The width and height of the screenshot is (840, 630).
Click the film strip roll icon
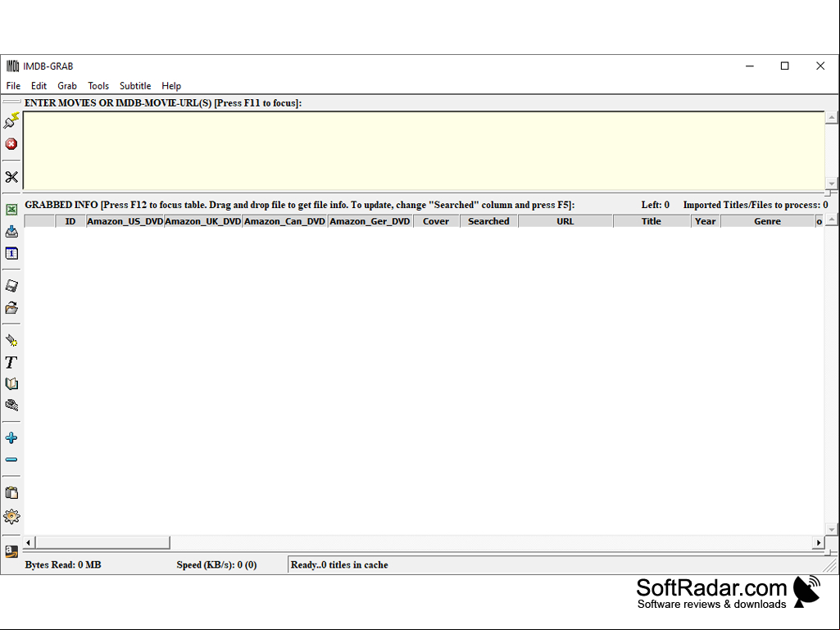point(11,405)
